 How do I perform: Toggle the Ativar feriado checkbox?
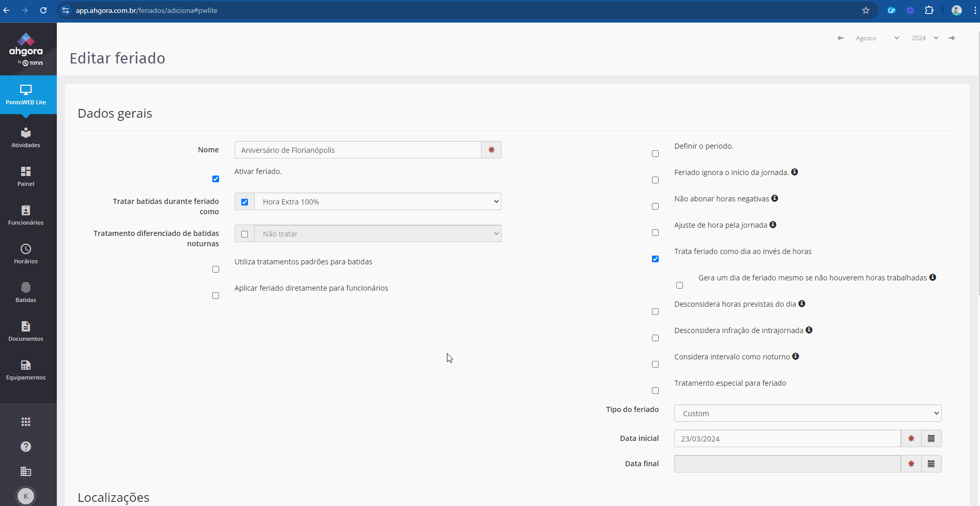pos(215,179)
